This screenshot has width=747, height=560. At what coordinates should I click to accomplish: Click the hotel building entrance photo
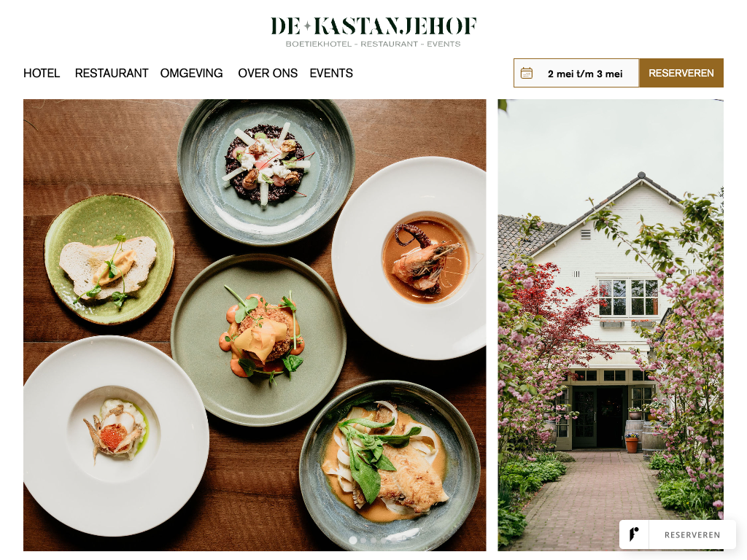611,324
